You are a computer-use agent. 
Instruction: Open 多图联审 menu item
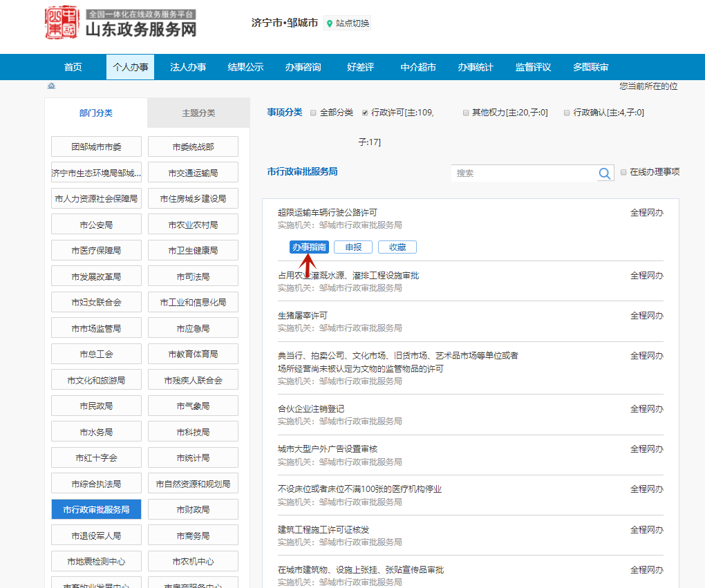click(591, 67)
